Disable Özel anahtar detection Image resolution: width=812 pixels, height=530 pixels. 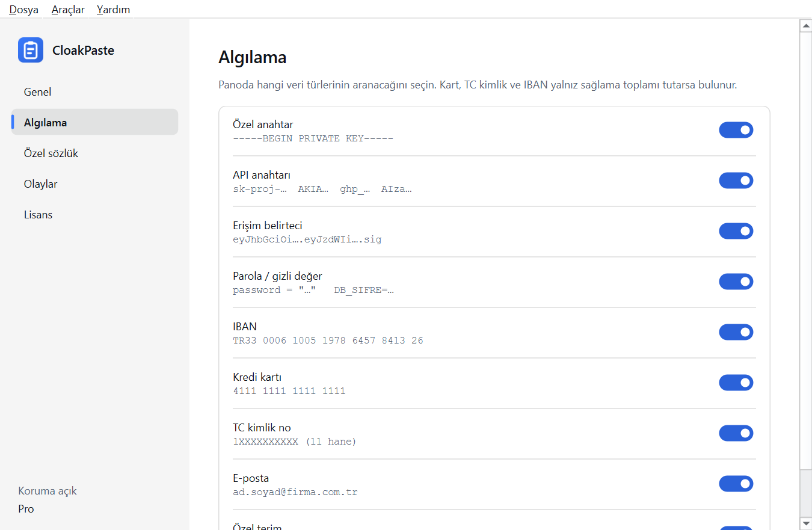click(736, 130)
